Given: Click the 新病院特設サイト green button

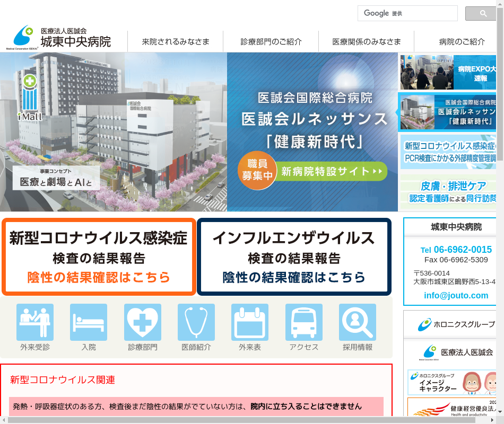Looking at the screenshot, I should 332,171.
